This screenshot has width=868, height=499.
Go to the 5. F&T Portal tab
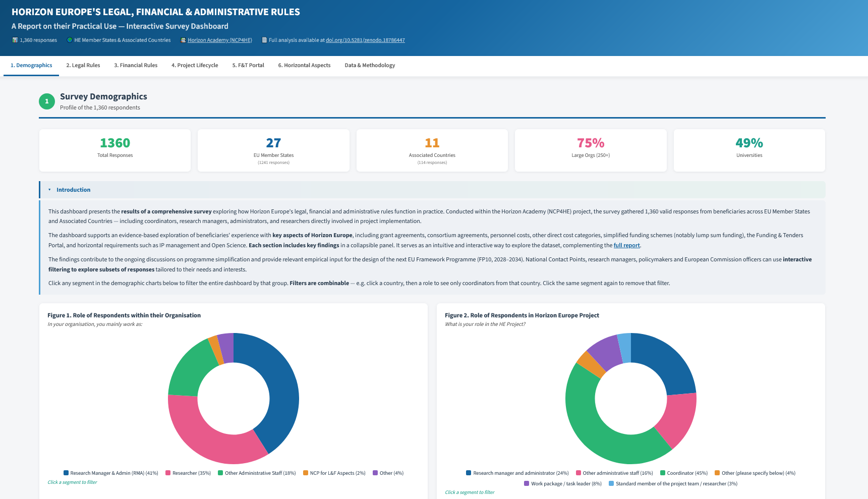point(248,65)
